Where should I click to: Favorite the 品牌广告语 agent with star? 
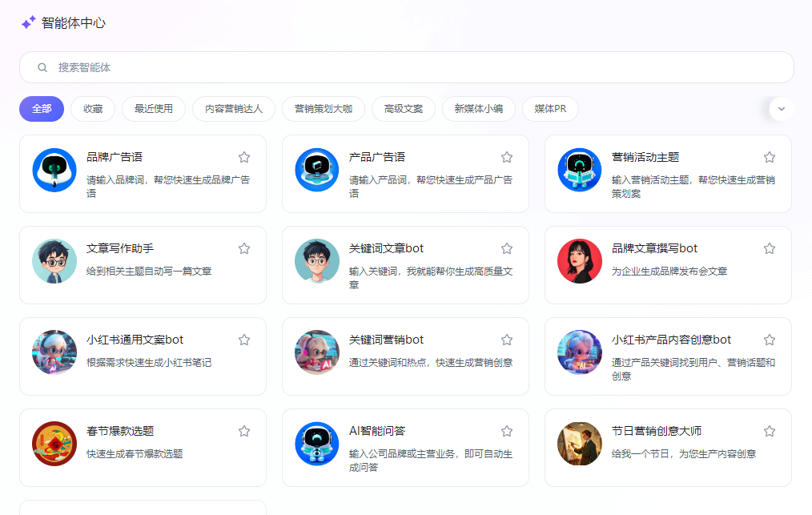(244, 157)
